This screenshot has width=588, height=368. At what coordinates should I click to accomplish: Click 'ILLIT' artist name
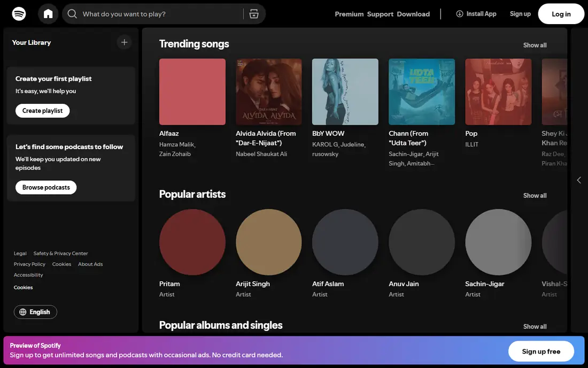click(x=472, y=144)
